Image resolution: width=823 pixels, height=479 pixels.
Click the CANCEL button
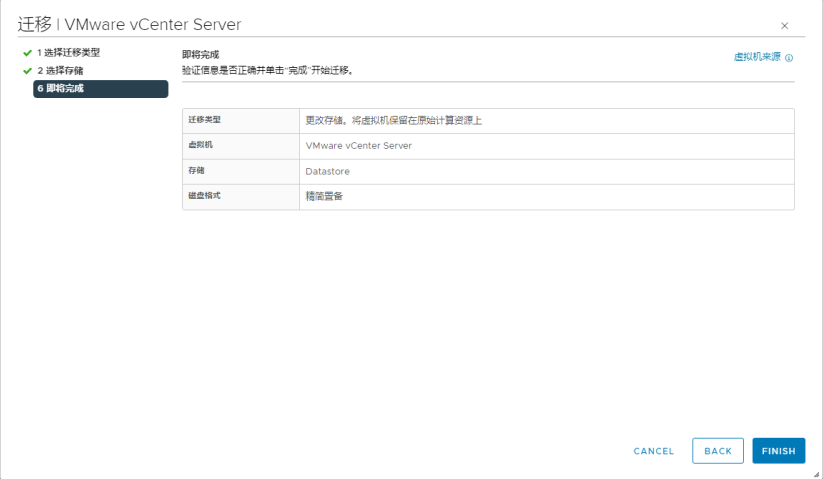[653, 451]
